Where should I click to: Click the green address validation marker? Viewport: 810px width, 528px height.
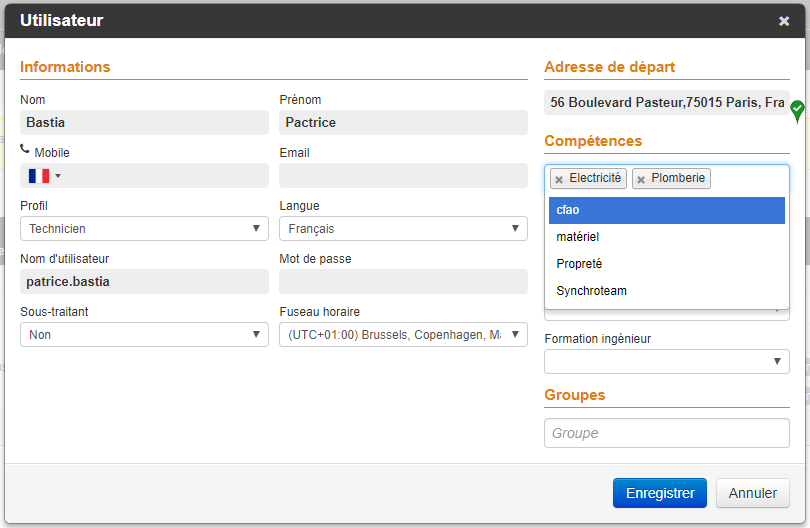click(x=797, y=109)
